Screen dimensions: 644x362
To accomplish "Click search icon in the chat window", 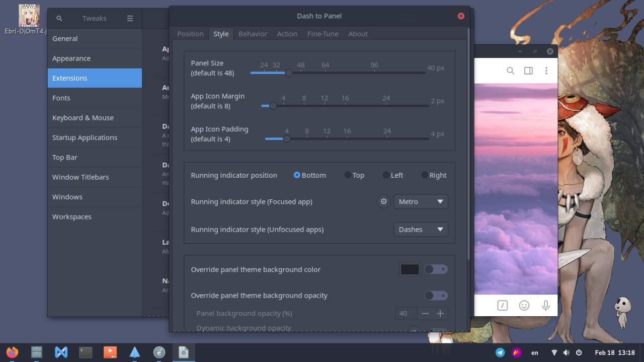I will tap(510, 71).
